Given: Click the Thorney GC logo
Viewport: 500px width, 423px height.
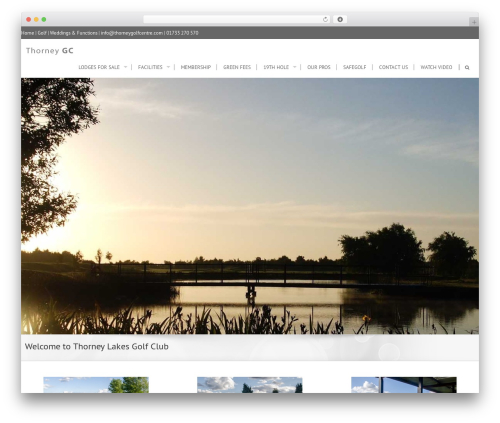Looking at the screenshot, I should 50,51.
